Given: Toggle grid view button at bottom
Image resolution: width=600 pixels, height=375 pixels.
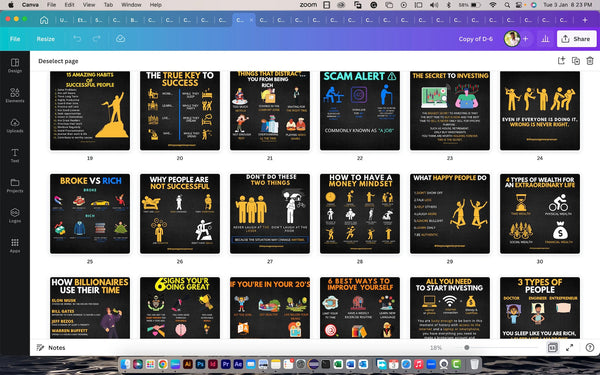Looking at the screenshot, I should 552,347.
